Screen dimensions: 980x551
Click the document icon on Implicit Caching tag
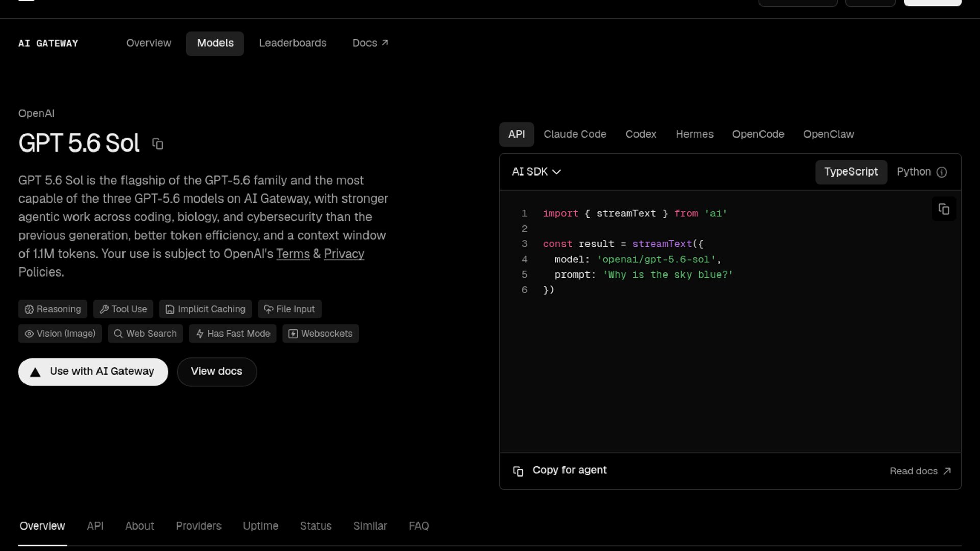(x=170, y=309)
